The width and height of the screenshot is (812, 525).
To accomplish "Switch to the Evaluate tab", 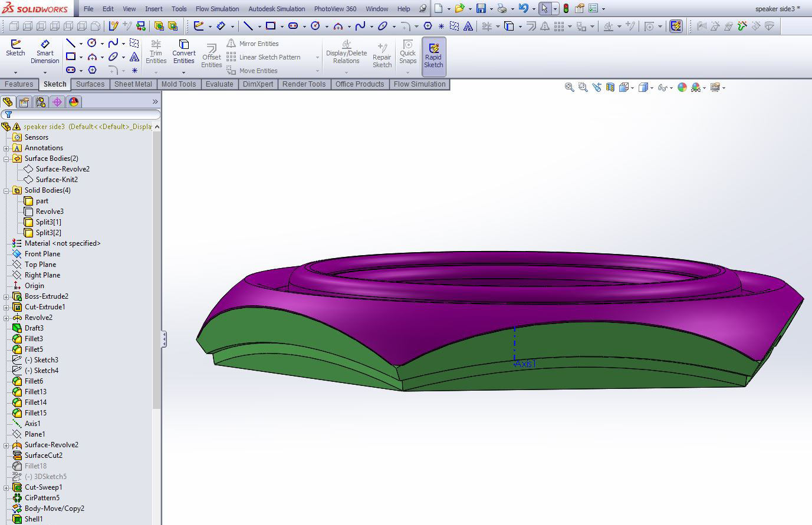I will coord(219,84).
